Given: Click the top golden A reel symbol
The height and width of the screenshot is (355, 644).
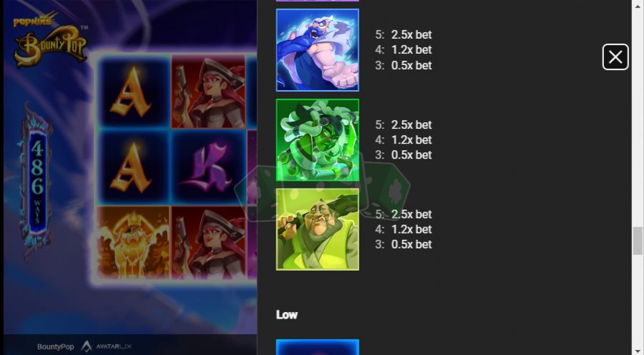Looking at the screenshot, I should 133,92.
